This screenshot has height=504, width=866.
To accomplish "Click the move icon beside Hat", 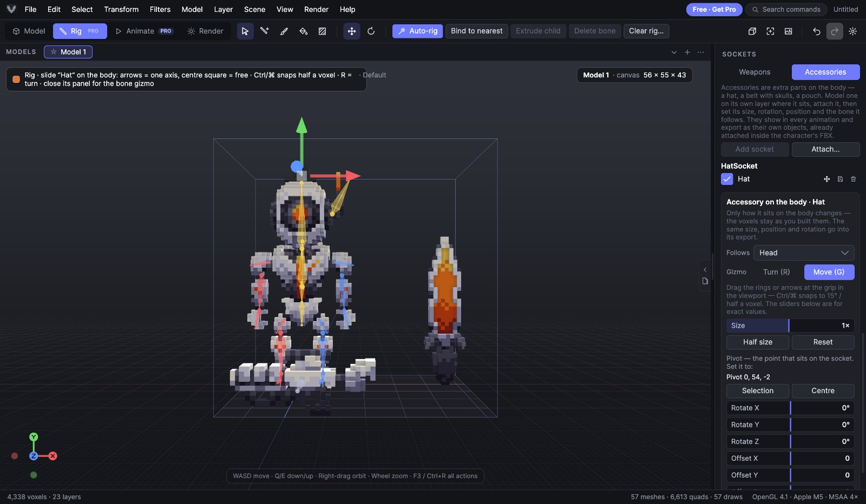I will point(827,179).
